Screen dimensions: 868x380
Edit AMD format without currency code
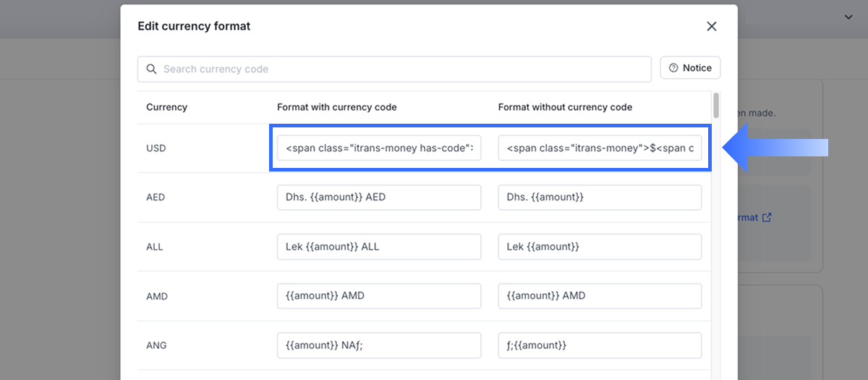point(600,296)
